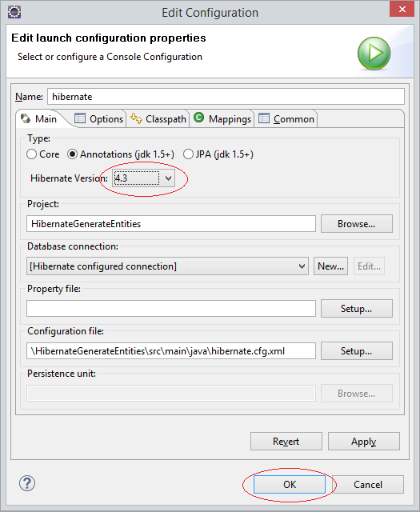Switch to the Options tab
The image size is (420, 512).
click(98, 119)
